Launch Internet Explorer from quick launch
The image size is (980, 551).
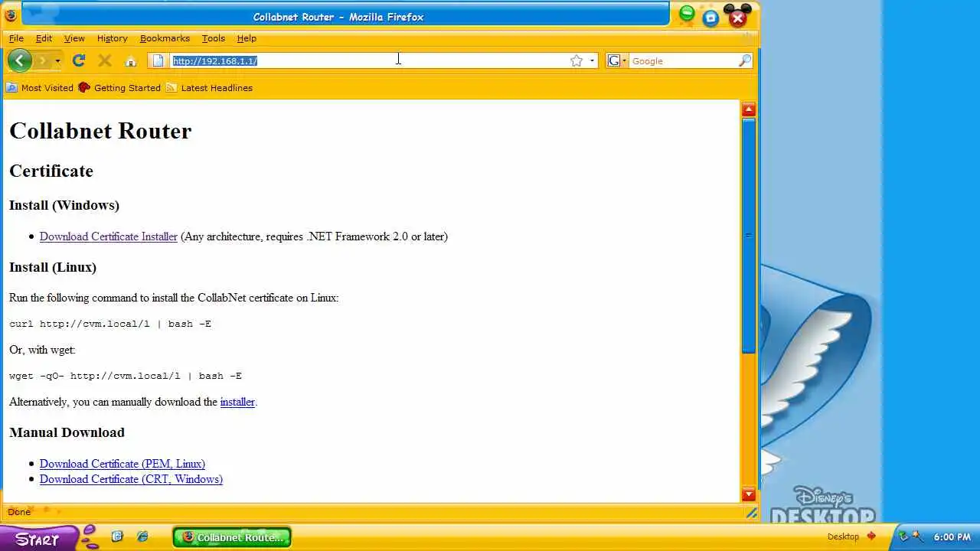142,537
